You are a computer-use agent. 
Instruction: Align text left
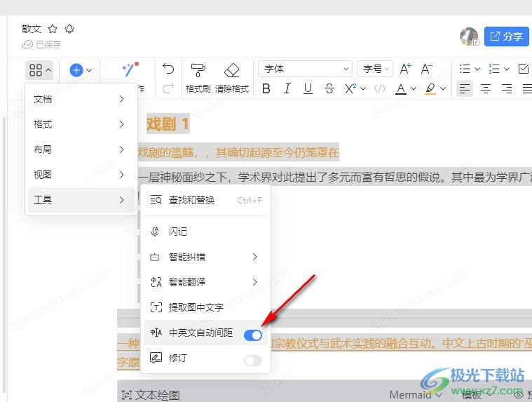tap(465, 89)
